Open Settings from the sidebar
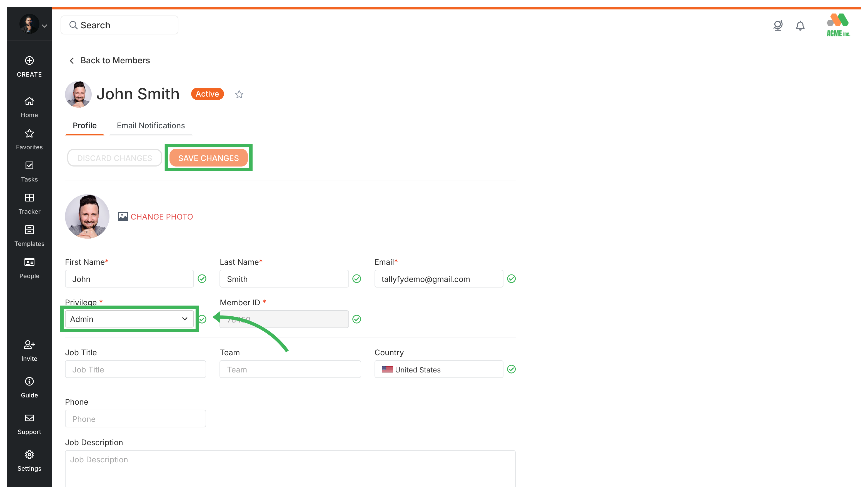 (29, 460)
